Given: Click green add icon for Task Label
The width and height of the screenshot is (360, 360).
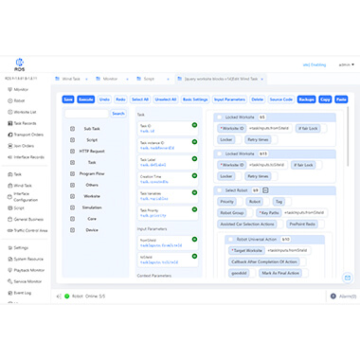Looking at the screenshot, I should [x=194, y=159].
